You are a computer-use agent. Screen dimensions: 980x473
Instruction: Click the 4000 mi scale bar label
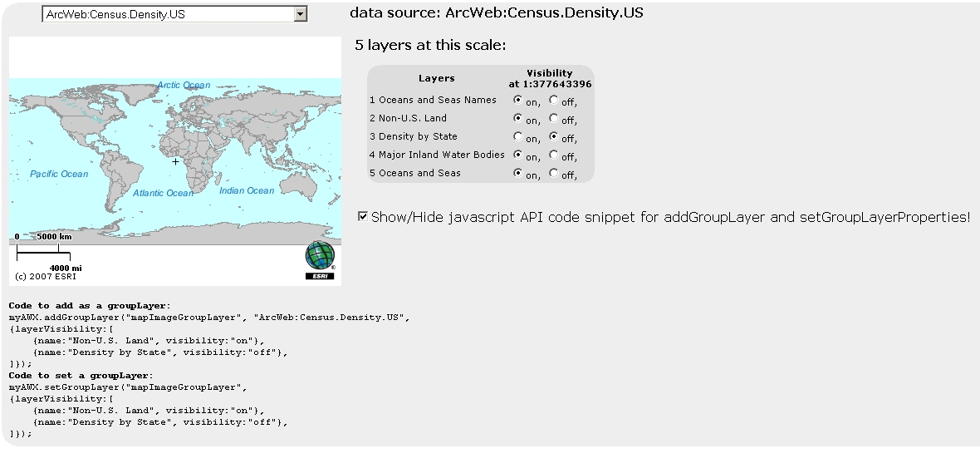(x=66, y=268)
